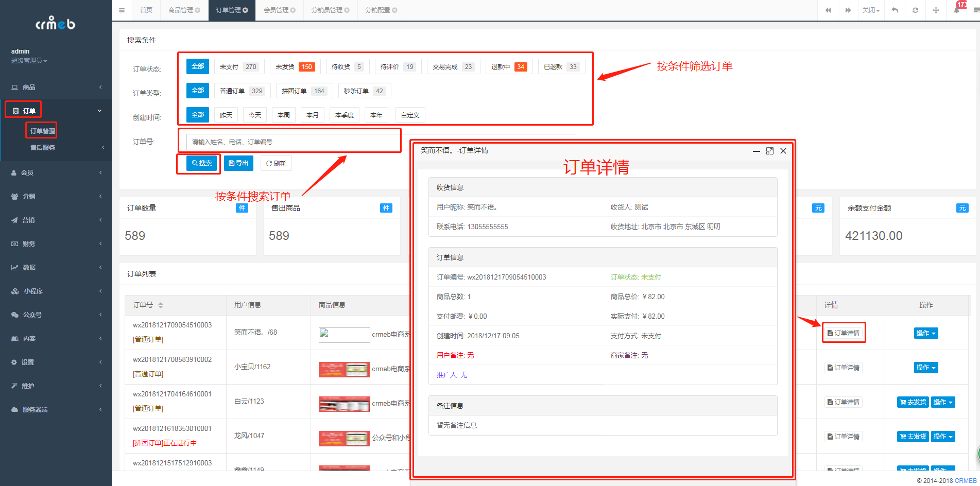Select 订单管理 in sidebar

click(x=42, y=131)
